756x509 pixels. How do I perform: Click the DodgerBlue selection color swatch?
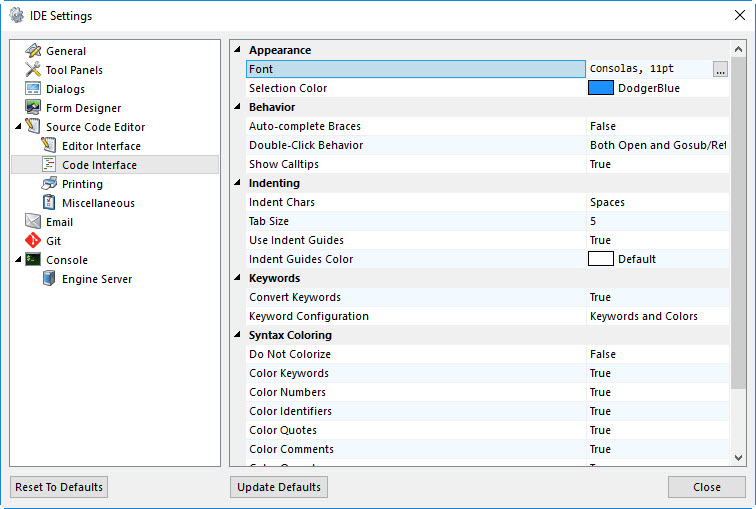click(600, 88)
